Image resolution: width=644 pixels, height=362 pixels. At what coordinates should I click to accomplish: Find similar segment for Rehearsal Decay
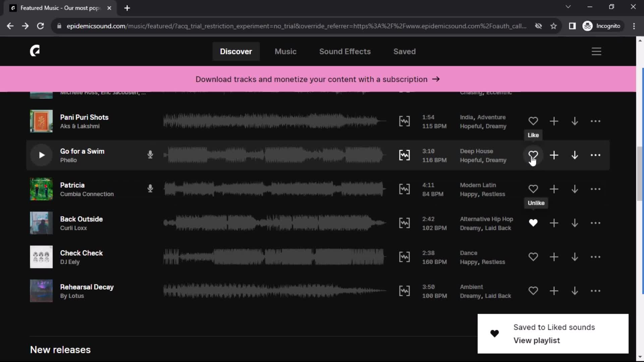coord(404,291)
